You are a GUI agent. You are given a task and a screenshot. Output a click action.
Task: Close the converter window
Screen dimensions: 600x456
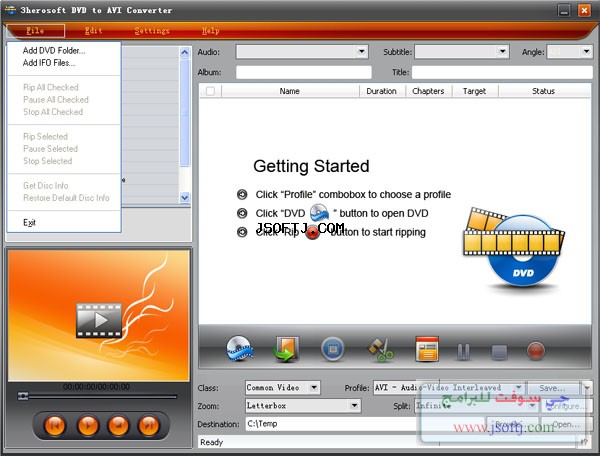click(584, 10)
